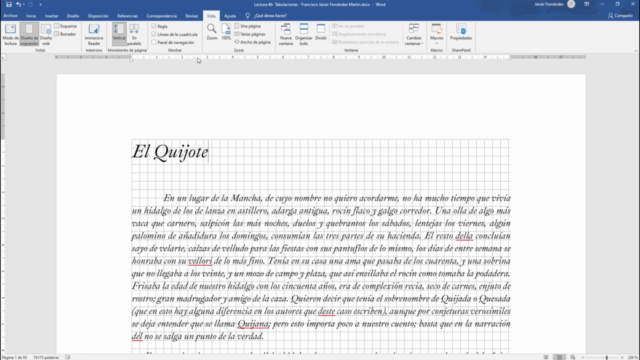The width and height of the screenshot is (640, 360).
Task: Click the underlined word Quijana
Action: (x=253, y=324)
